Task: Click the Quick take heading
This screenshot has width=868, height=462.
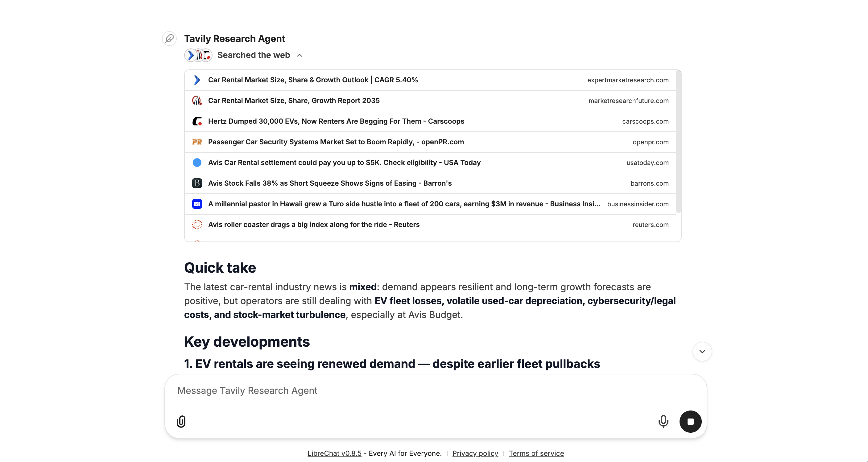Action: tap(220, 268)
